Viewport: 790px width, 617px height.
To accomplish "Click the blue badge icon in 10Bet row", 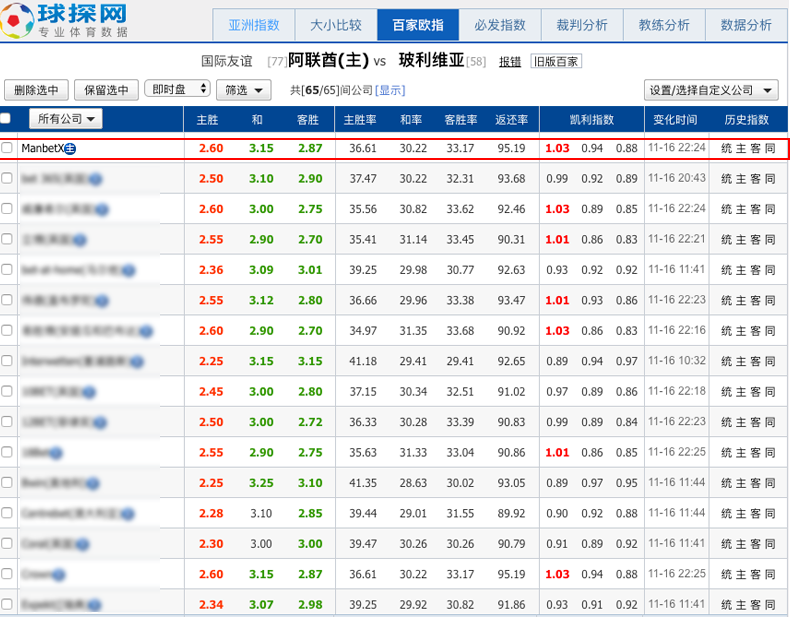I will [x=56, y=453].
